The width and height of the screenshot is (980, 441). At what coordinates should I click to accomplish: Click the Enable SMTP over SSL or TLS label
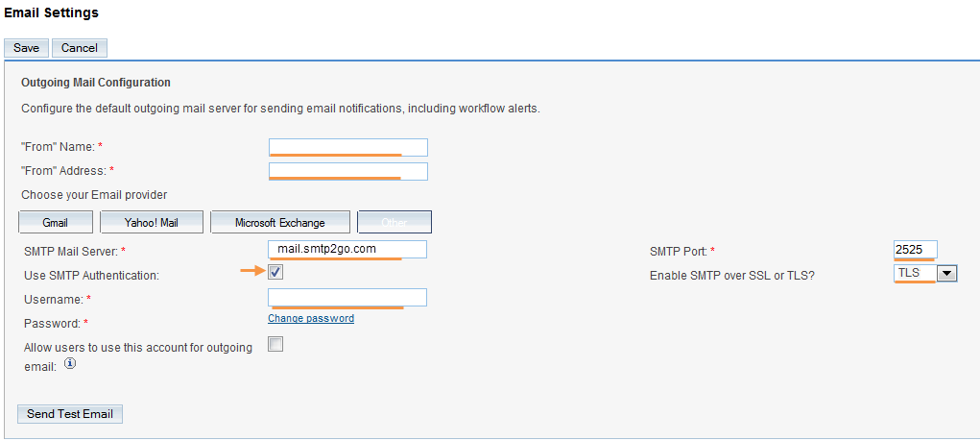[731, 276]
